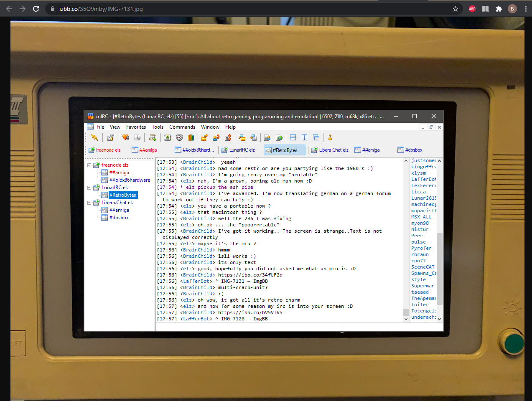Screen dimensions: 532x401
Task: Click the DCC Send file icon
Action: (x=204, y=137)
